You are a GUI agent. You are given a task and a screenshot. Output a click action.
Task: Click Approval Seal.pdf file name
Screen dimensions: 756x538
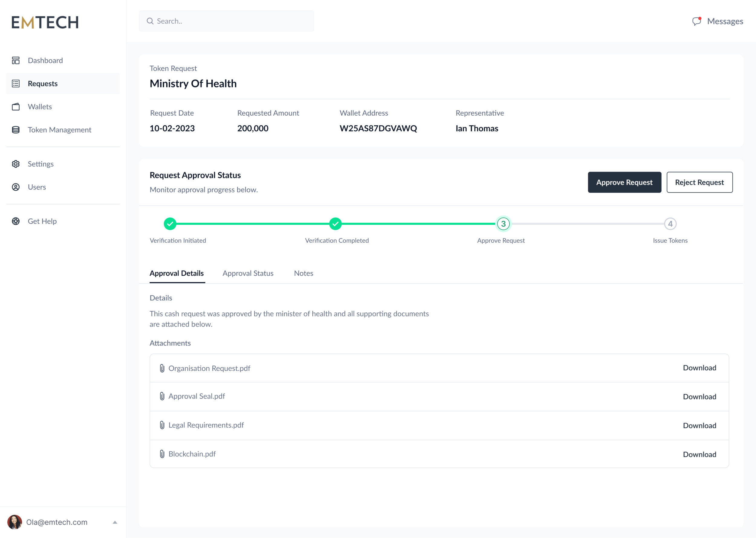[x=197, y=396]
